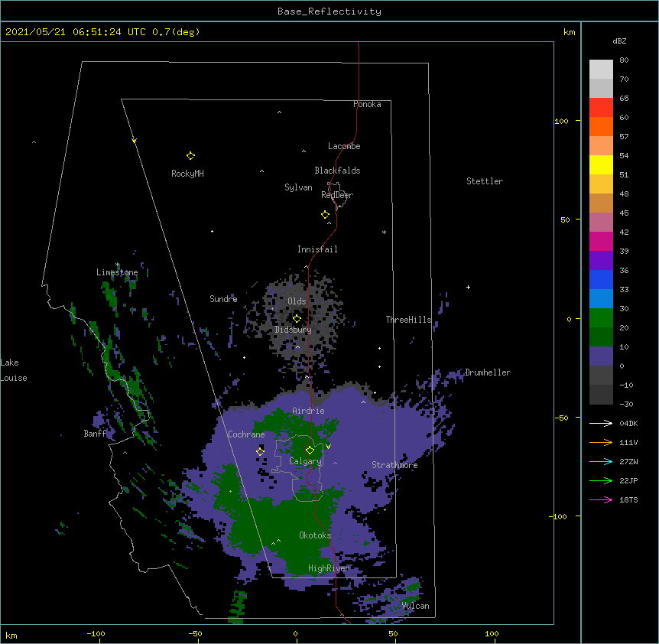The image size is (659, 644).
Task: Click the yellow station marker south of RedDeer
Action: tap(325, 215)
